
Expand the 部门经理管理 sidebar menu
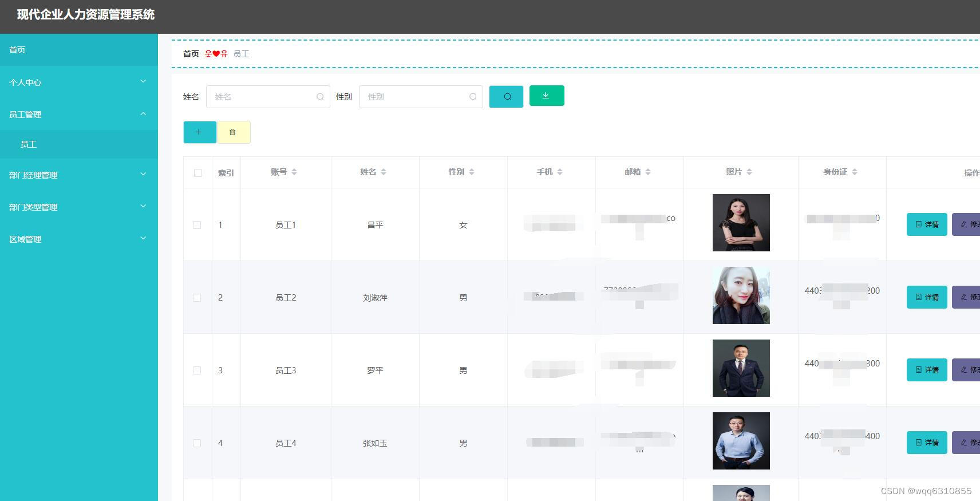click(x=79, y=175)
